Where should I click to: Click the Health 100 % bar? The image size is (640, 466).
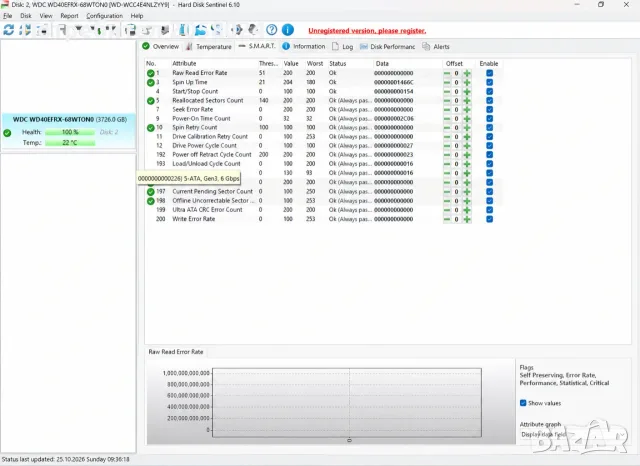[70, 132]
